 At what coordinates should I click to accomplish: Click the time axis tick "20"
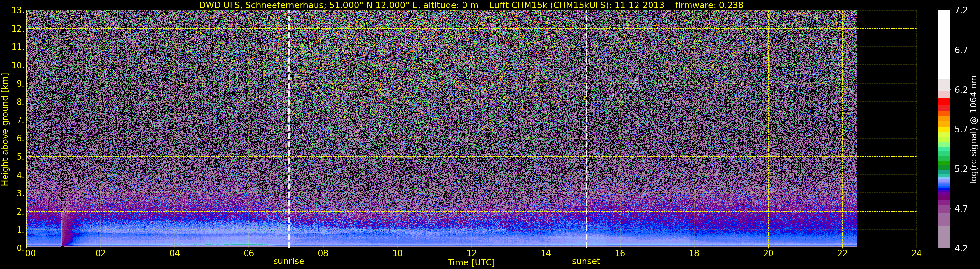pos(768,254)
